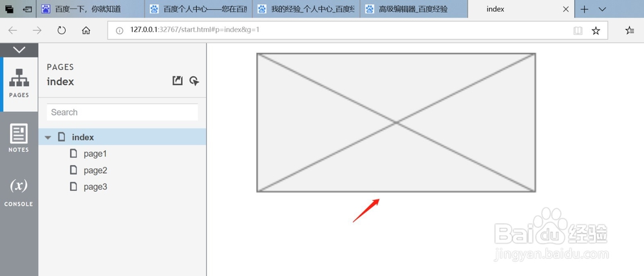Image resolution: width=644 pixels, height=276 pixels.
Task: Switch to 高级编辑器_百度经验 tab
Action: 413,9
